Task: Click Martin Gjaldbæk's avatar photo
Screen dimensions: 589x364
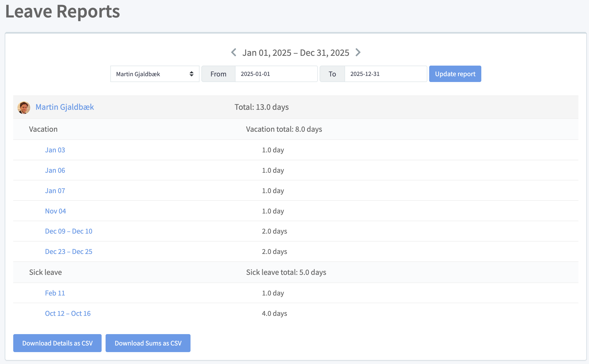Action: 24,107
